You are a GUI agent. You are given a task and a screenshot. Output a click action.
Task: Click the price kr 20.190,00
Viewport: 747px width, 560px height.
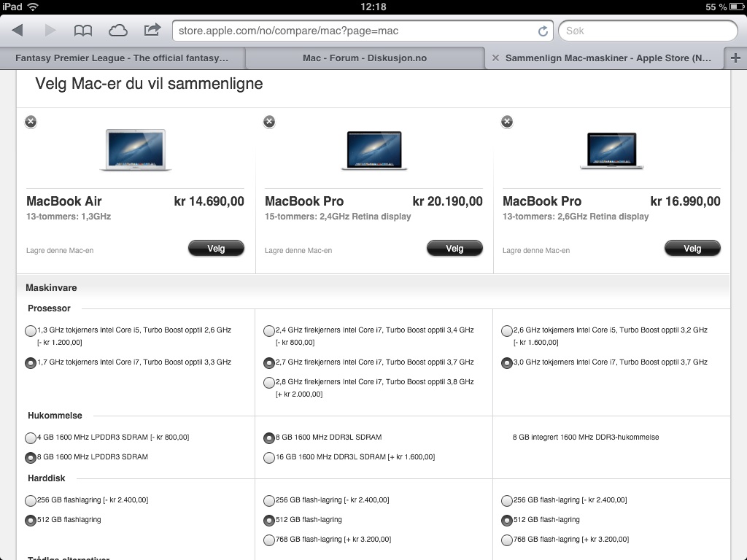(447, 201)
